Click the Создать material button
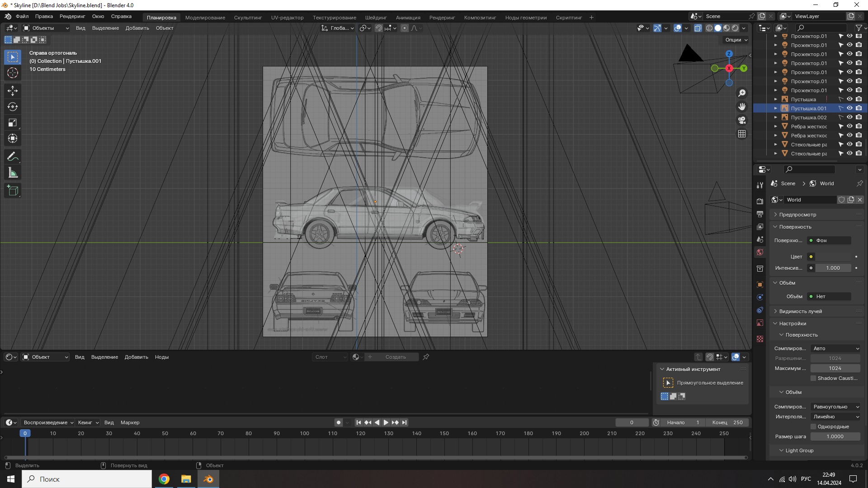Screen dimensions: 868x488 (x=395, y=357)
